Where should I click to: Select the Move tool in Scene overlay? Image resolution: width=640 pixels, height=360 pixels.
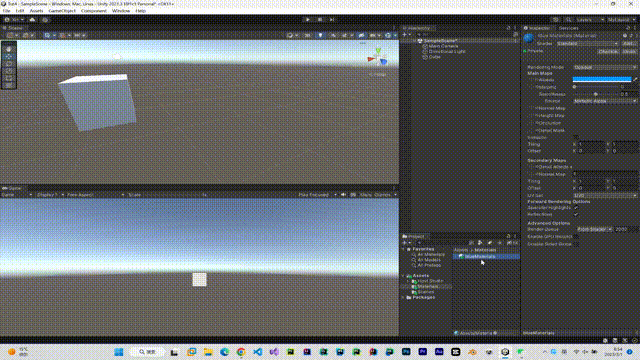pyautogui.click(x=9, y=56)
